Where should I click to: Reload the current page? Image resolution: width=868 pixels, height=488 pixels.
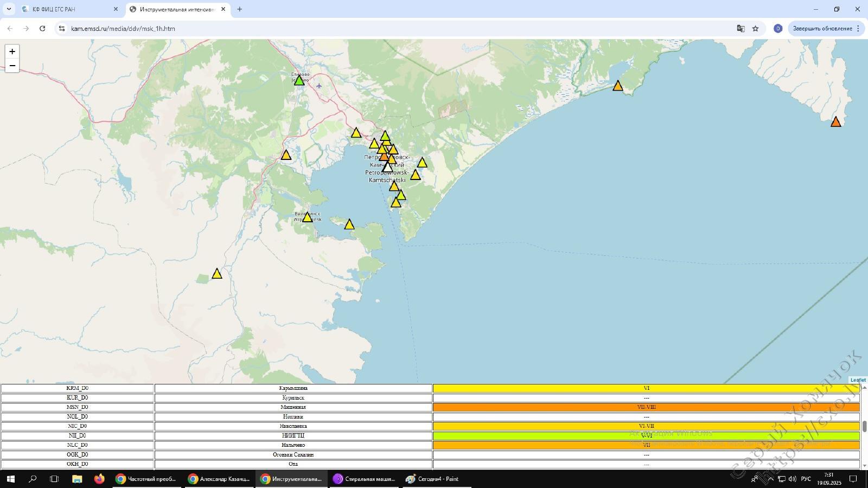[42, 28]
